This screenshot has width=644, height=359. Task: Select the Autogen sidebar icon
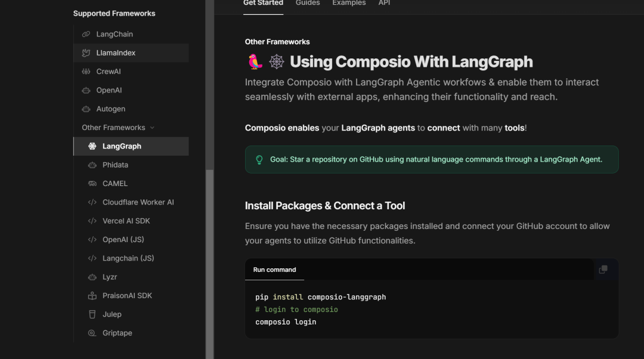pos(86,109)
